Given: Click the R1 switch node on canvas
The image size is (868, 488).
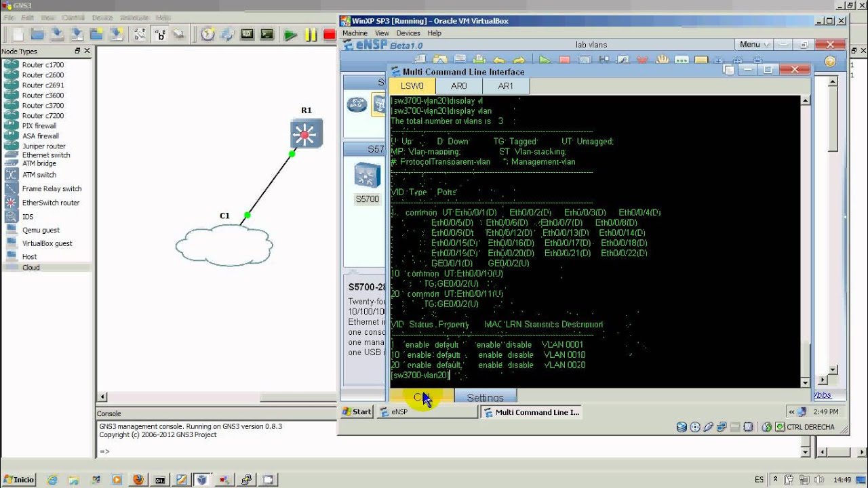Looking at the screenshot, I should (306, 134).
